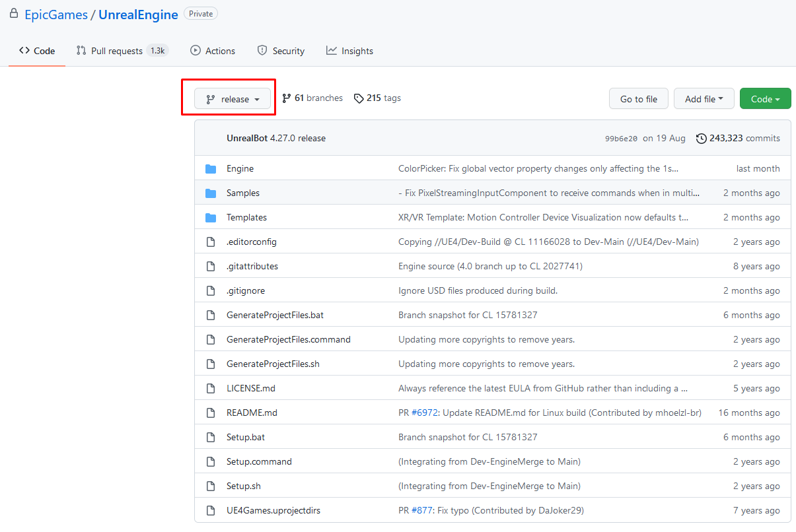The height and width of the screenshot is (532, 796).
Task: Click the Engine folder icon
Action: [x=211, y=169]
